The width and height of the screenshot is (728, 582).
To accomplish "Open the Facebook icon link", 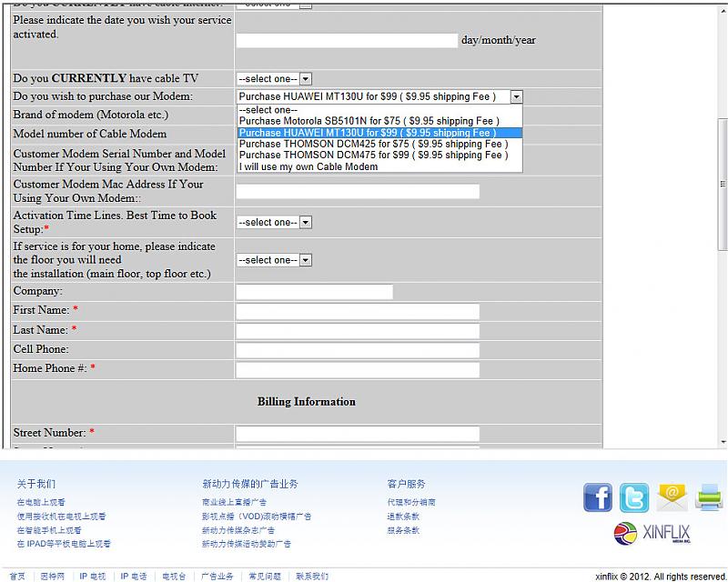I will click(598, 497).
